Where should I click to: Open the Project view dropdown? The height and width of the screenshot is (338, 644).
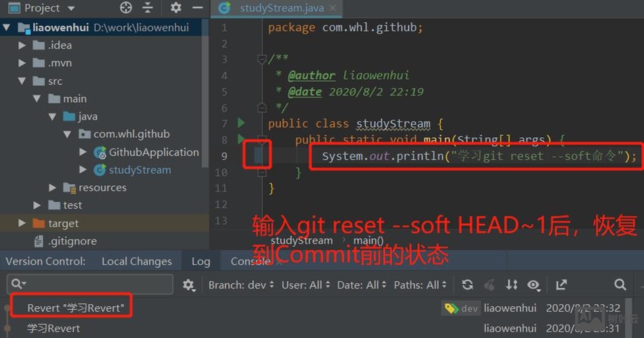point(71,8)
